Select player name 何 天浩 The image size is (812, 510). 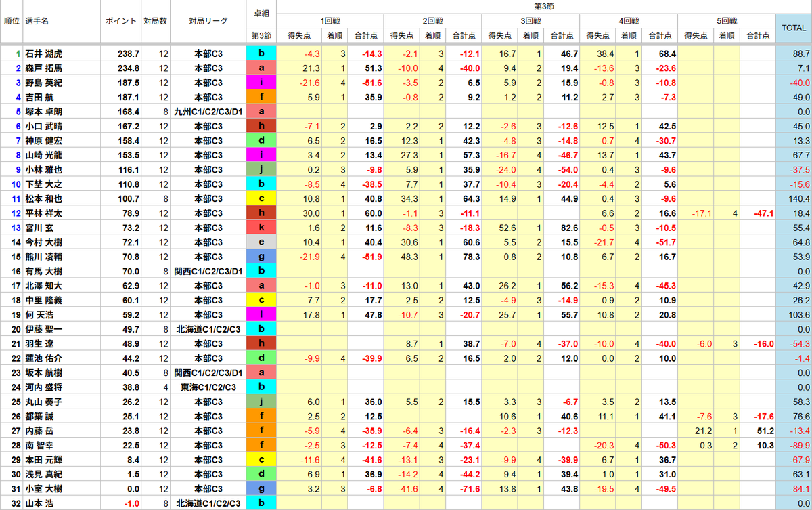tap(38, 315)
